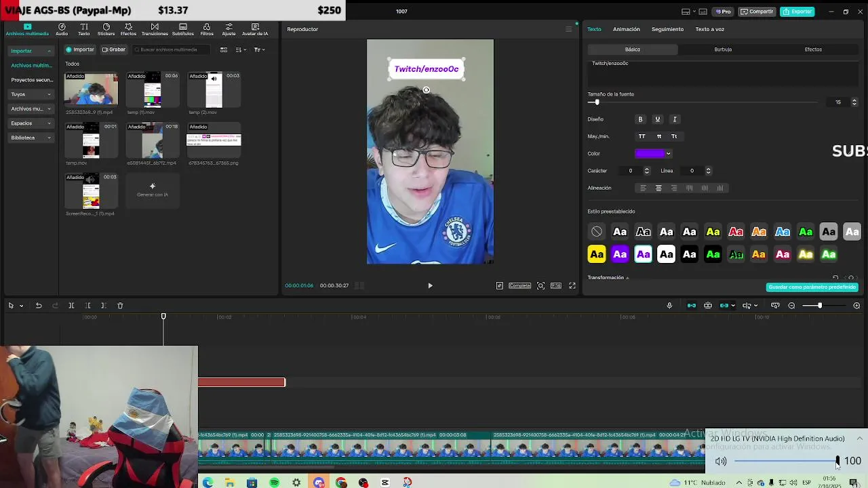Screen dimensions: 868x488
Task: Click Guardar como parámetro predefinido
Action: [x=812, y=287]
